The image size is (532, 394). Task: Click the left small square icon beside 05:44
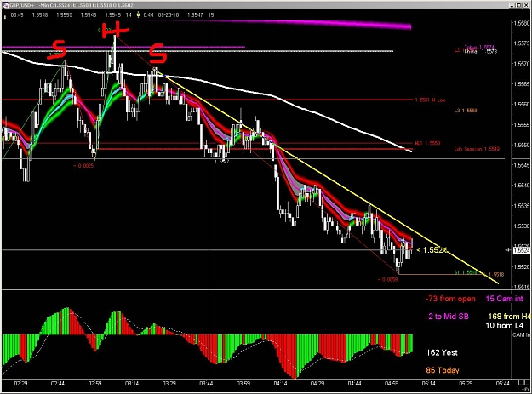pyautogui.click(x=521, y=383)
